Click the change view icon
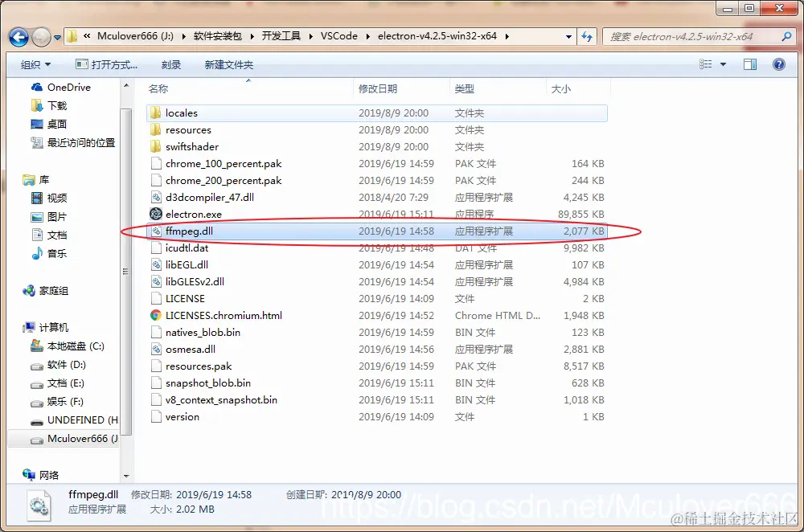 point(706,64)
